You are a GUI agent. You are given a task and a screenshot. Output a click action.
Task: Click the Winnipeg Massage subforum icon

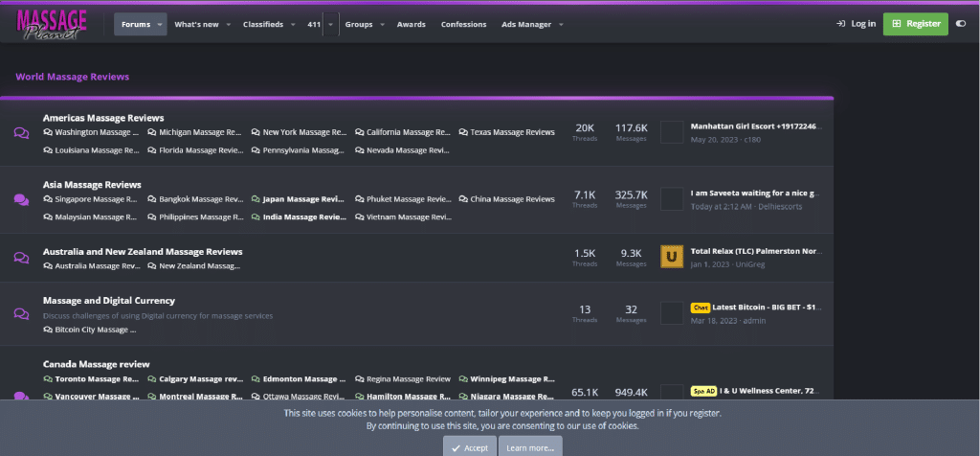point(463,379)
